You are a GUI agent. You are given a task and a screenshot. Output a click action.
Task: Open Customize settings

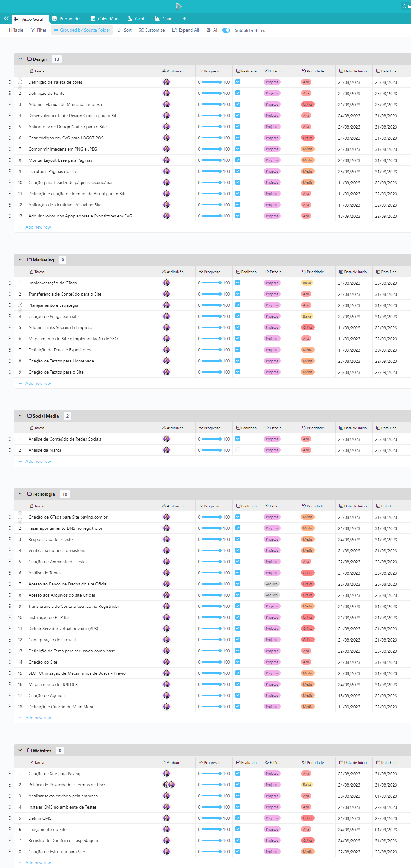[x=152, y=30]
